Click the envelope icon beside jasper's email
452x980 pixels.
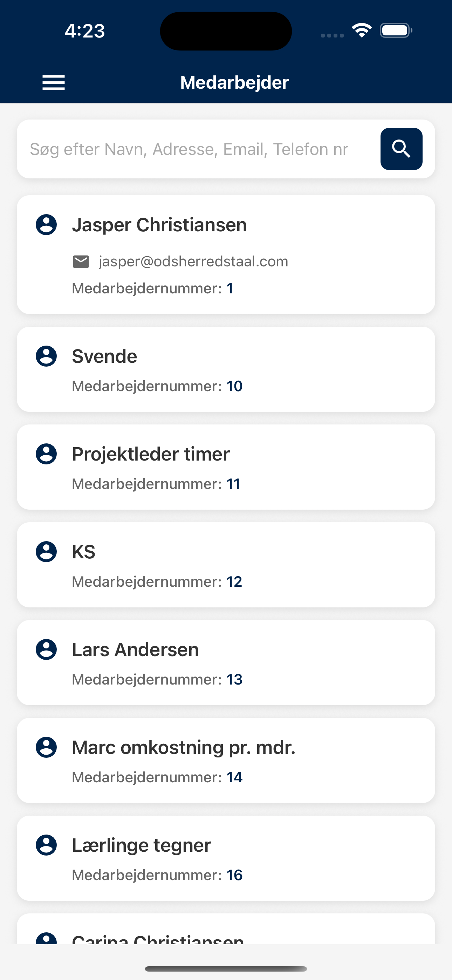(x=81, y=262)
